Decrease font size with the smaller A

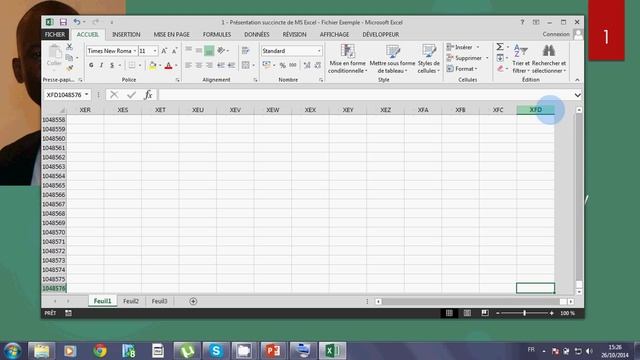coord(174,51)
